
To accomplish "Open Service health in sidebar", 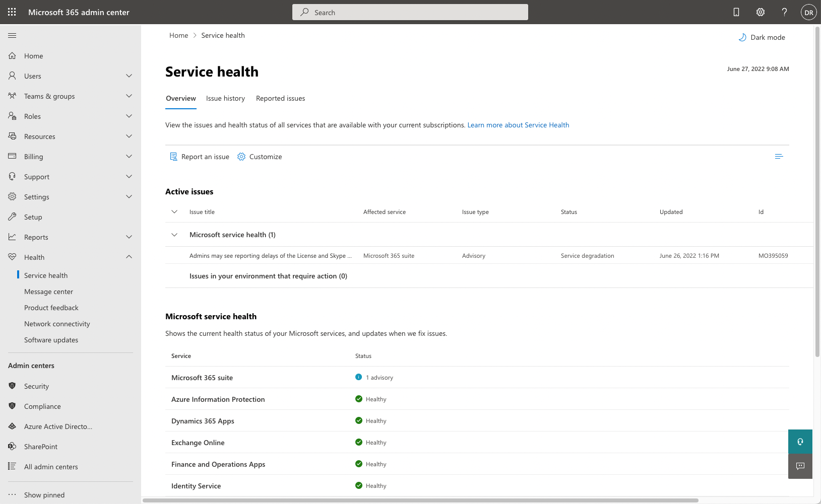I will pyautogui.click(x=46, y=275).
